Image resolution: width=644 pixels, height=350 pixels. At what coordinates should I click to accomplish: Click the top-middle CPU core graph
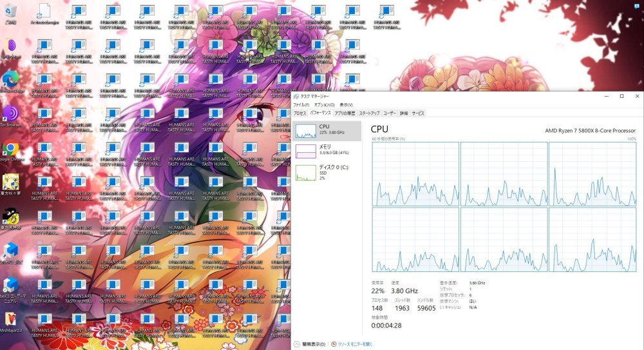[504, 174]
